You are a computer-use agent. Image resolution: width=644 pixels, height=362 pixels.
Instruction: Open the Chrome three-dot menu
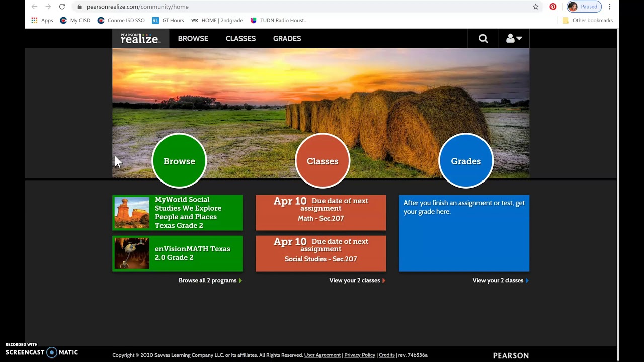click(x=609, y=7)
